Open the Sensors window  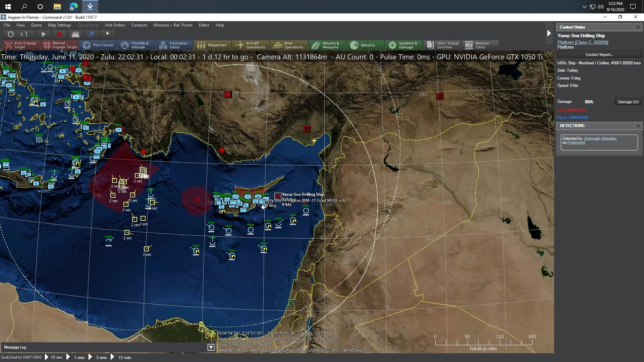tap(366, 45)
